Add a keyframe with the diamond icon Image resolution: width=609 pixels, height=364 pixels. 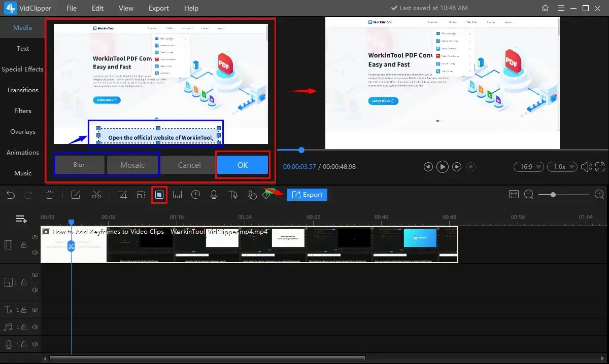click(x=266, y=194)
